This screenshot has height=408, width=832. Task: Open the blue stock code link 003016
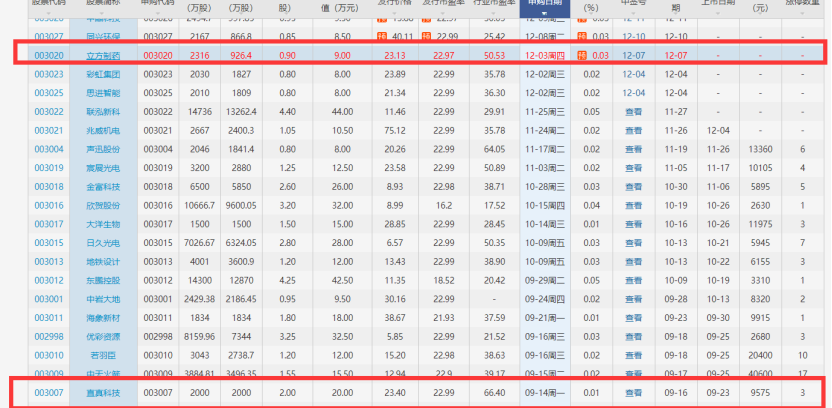click(x=49, y=205)
